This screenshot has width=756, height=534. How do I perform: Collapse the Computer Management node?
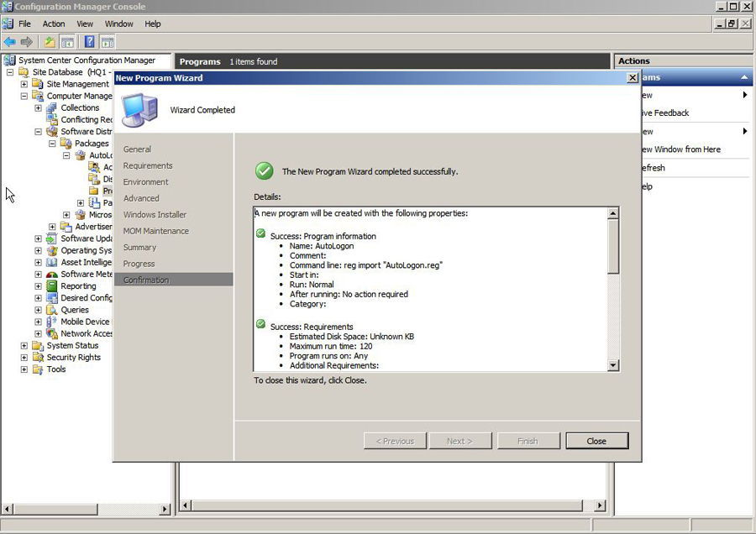(x=24, y=96)
